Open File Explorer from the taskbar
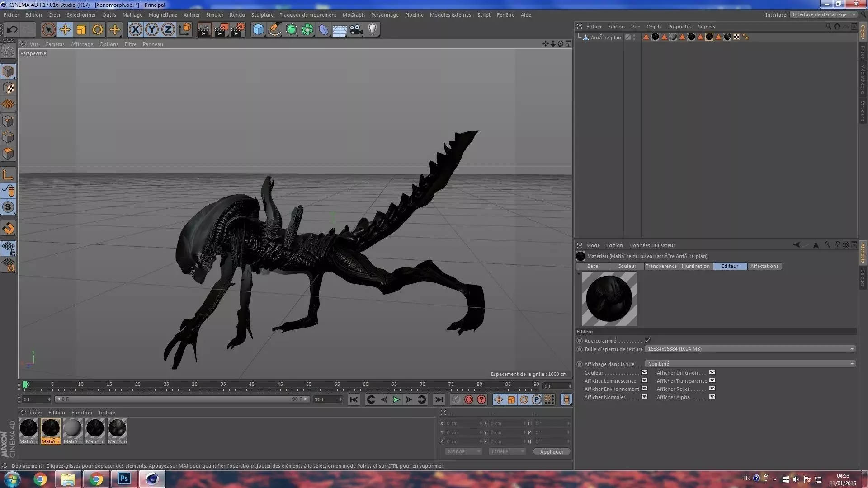The image size is (868, 488). pyautogui.click(x=68, y=479)
